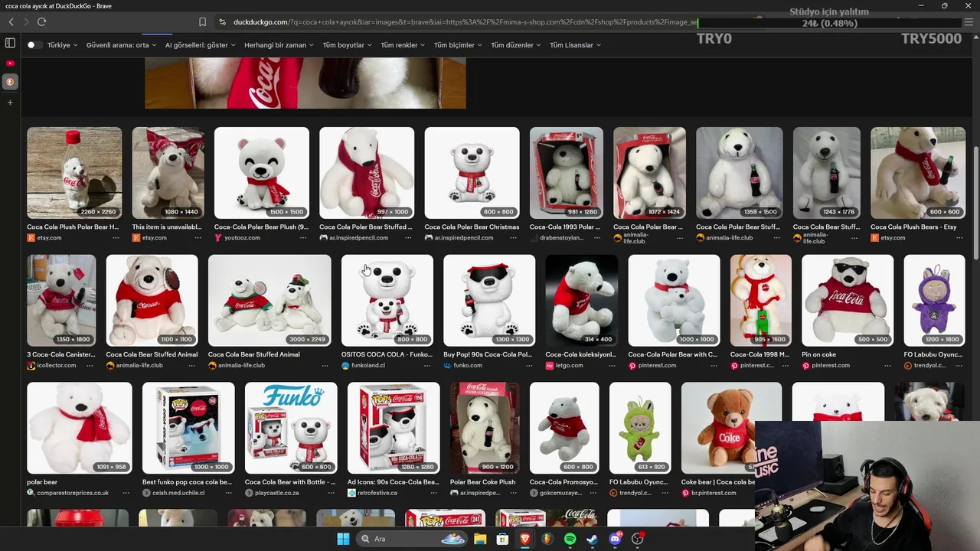Image resolution: width=980 pixels, height=551 pixels.
Task: Open the Brave hamburger menu
Action: (x=969, y=22)
